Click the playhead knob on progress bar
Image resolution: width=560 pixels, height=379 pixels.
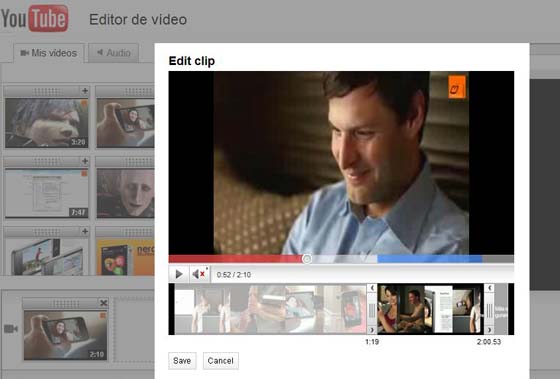(x=306, y=259)
